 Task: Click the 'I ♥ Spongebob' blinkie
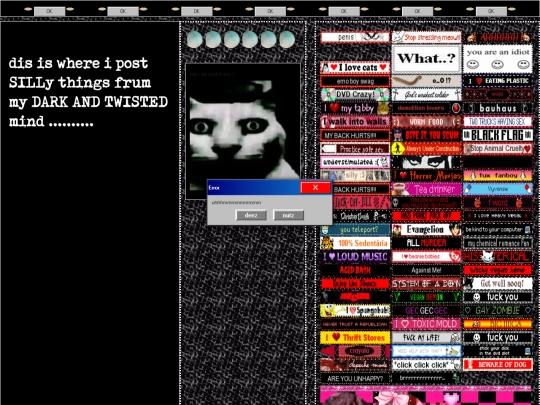[355, 311]
